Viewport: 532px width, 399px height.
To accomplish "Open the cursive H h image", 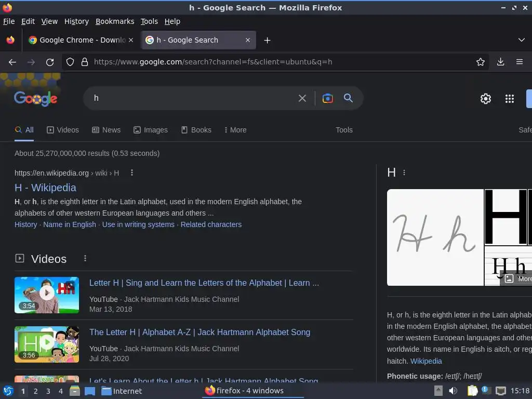I will point(435,237).
